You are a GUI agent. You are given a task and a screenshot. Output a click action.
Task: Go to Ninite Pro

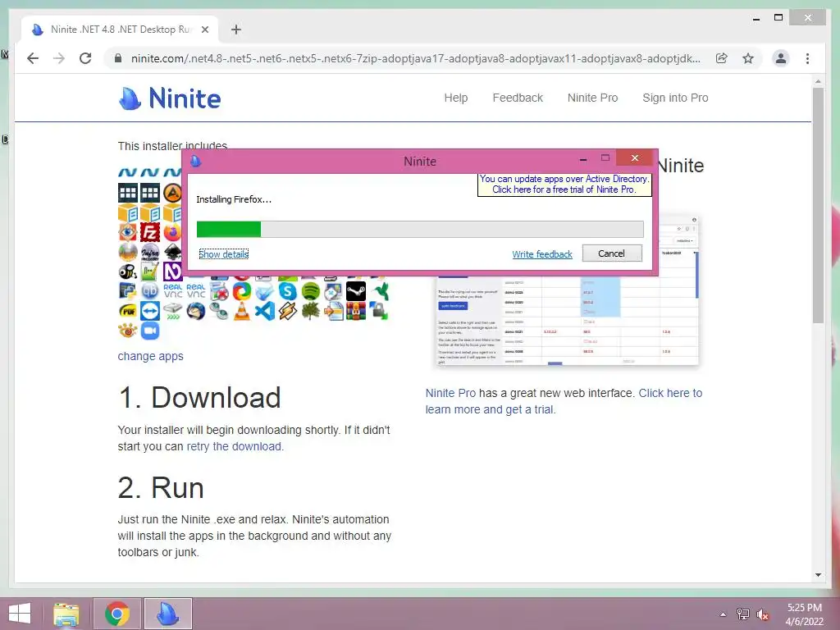(x=592, y=98)
